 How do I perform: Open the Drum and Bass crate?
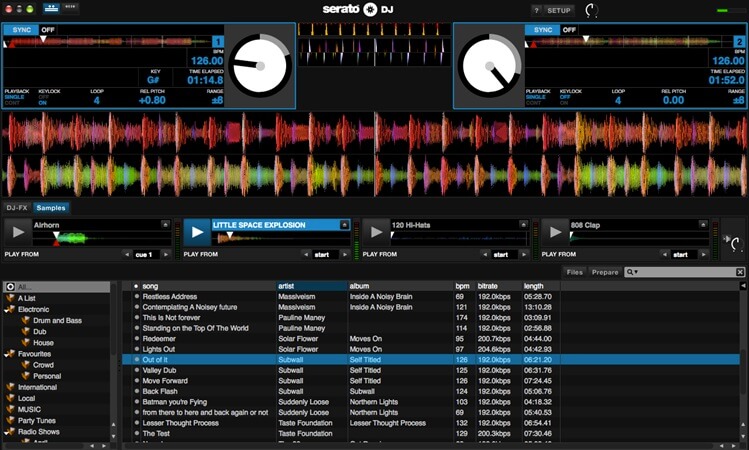[x=57, y=321]
